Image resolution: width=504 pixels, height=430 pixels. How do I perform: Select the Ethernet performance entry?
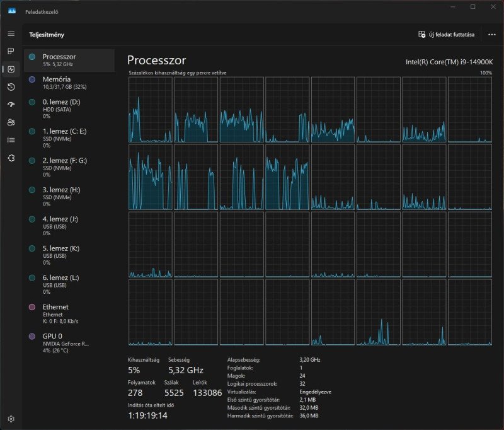tap(69, 313)
